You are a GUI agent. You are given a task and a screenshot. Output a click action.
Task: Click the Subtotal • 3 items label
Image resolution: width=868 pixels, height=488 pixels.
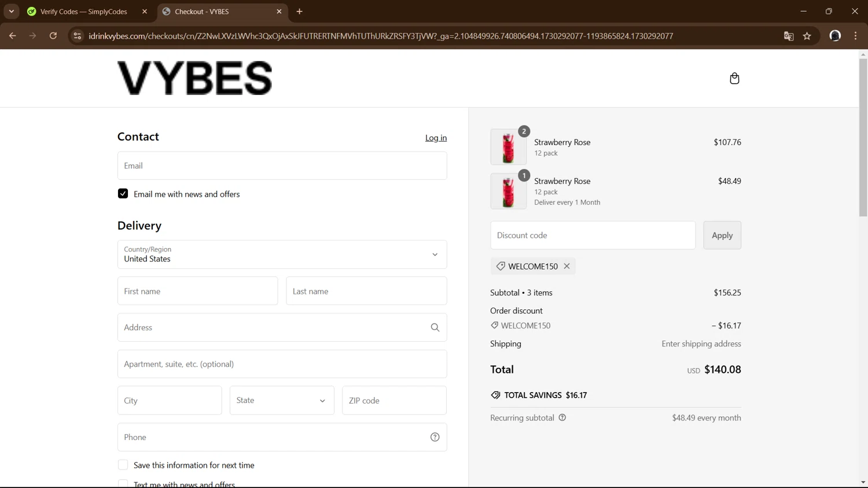click(x=521, y=293)
